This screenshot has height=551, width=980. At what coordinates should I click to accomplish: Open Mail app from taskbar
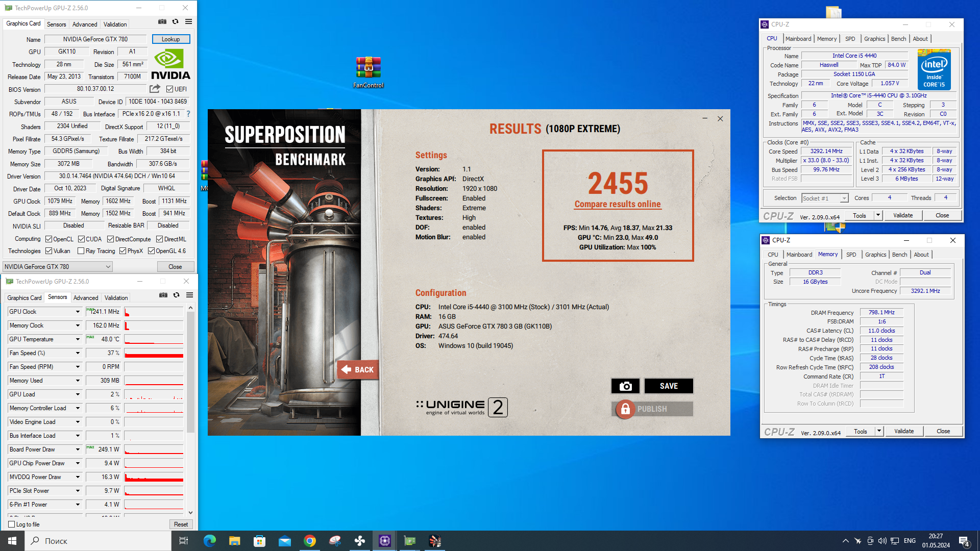pyautogui.click(x=284, y=541)
